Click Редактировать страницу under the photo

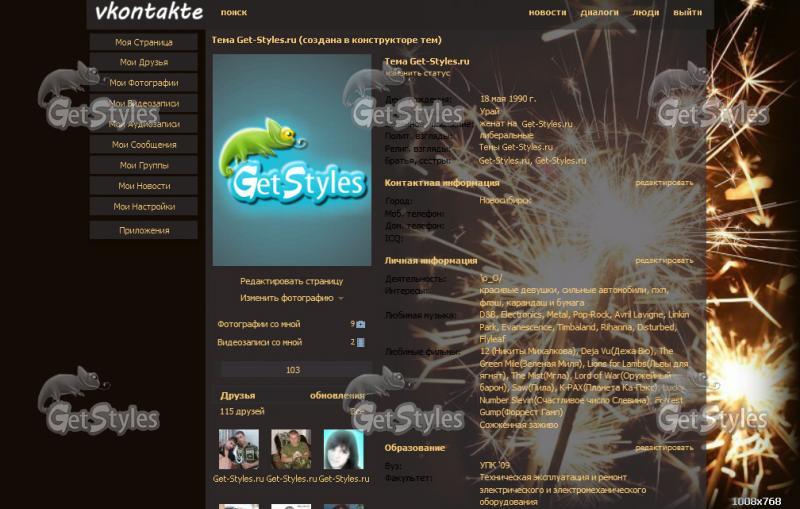coord(291,281)
